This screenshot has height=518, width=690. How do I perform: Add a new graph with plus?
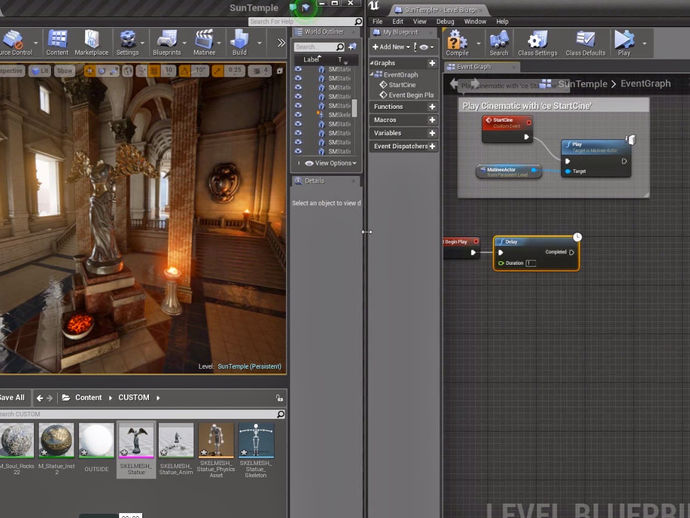coord(432,63)
